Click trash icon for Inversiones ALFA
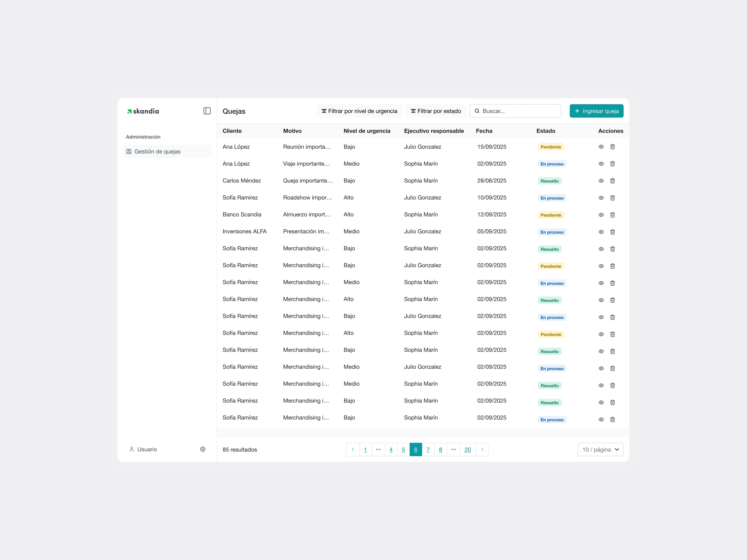The height and width of the screenshot is (560, 747). (x=612, y=232)
